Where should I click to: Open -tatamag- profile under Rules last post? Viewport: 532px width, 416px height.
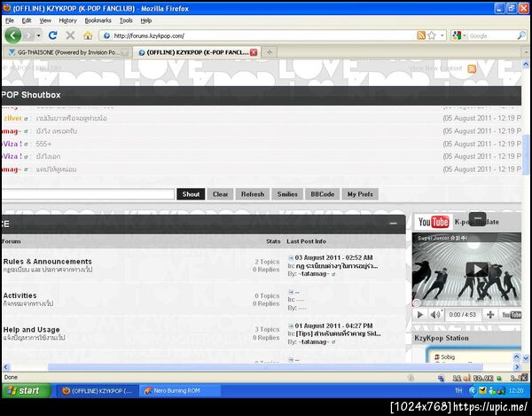point(314,273)
